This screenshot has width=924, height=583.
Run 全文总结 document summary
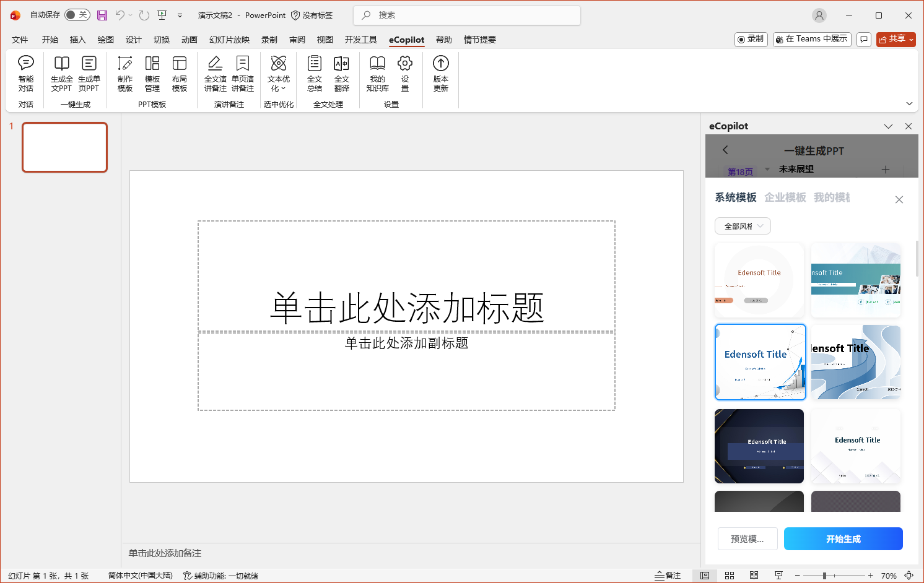(314, 74)
